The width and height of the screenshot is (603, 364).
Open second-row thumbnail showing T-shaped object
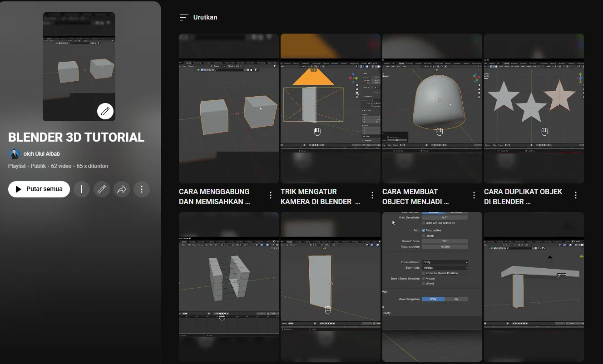coord(534,287)
